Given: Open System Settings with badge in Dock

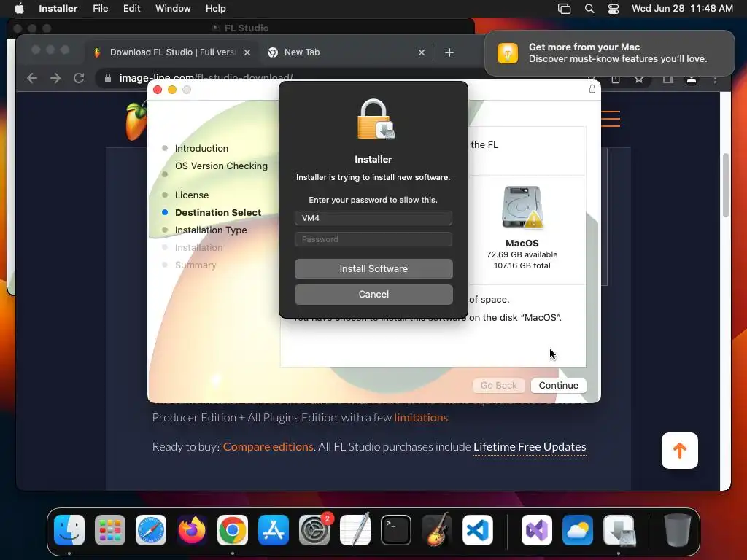Looking at the screenshot, I should pyautogui.click(x=314, y=530).
